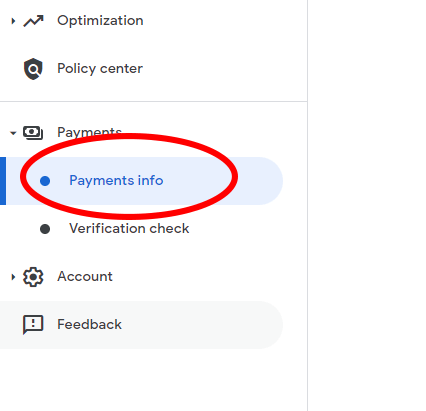The width and height of the screenshot is (426, 411).
Task: Click the dark bullet beside Verification check
Action: [x=45, y=229]
